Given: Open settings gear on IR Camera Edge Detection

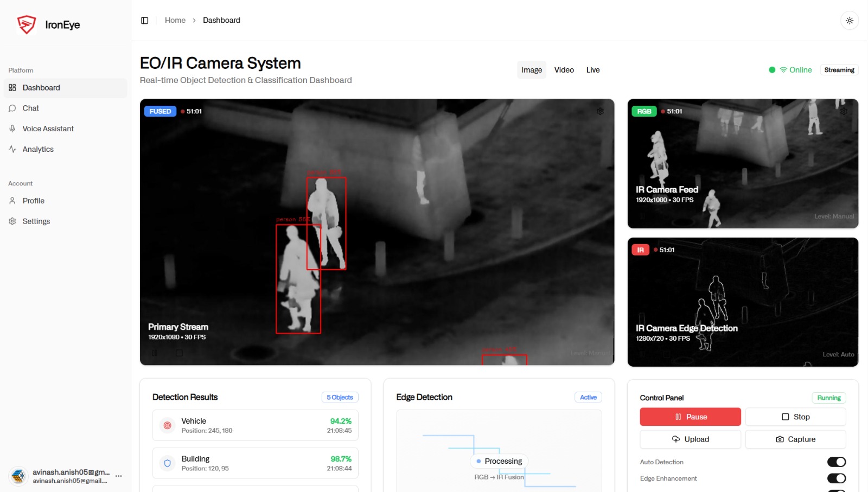Looking at the screenshot, I should tap(844, 250).
